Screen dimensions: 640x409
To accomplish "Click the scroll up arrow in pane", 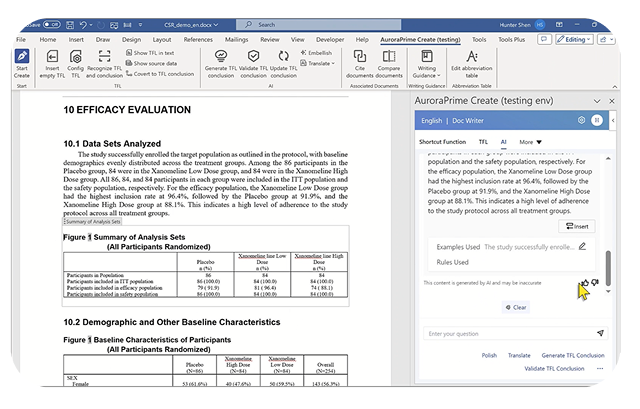I will point(608,158).
